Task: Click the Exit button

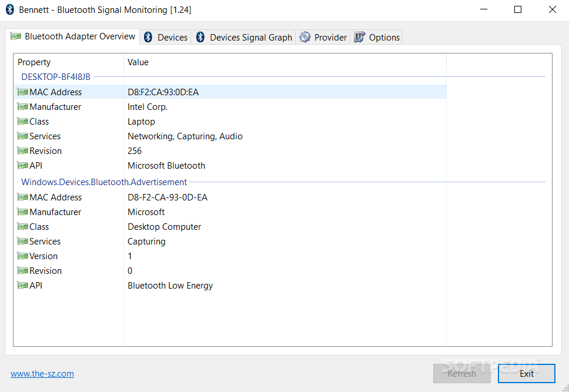Action: (x=527, y=374)
